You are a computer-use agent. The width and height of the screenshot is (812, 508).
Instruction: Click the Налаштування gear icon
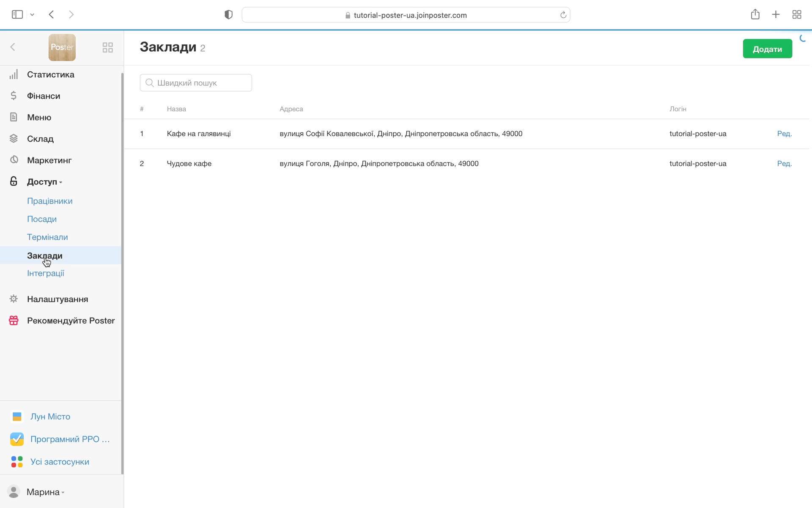pyautogui.click(x=14, y=299)
